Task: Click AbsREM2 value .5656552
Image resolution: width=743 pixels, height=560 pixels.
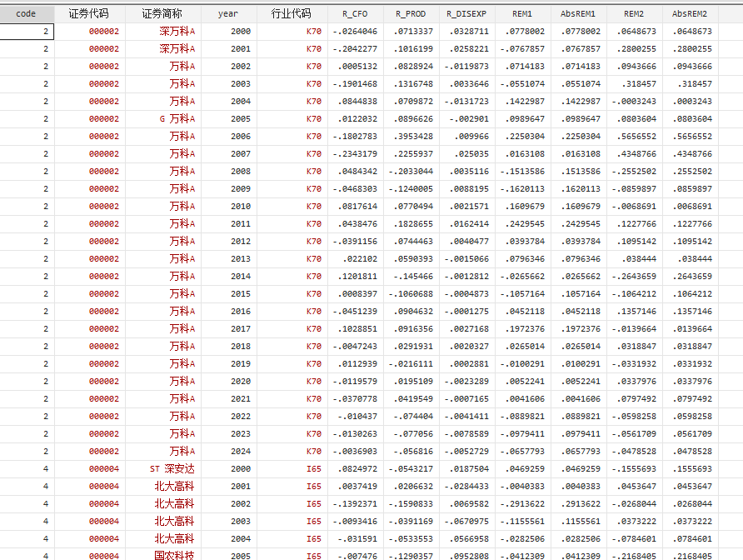Action: tap(692, 137)
